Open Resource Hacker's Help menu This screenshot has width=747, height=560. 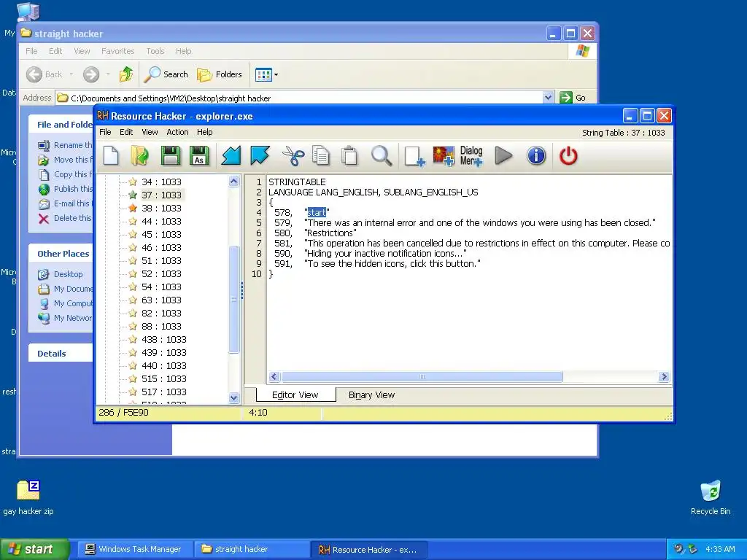click(x=205, y=132)
